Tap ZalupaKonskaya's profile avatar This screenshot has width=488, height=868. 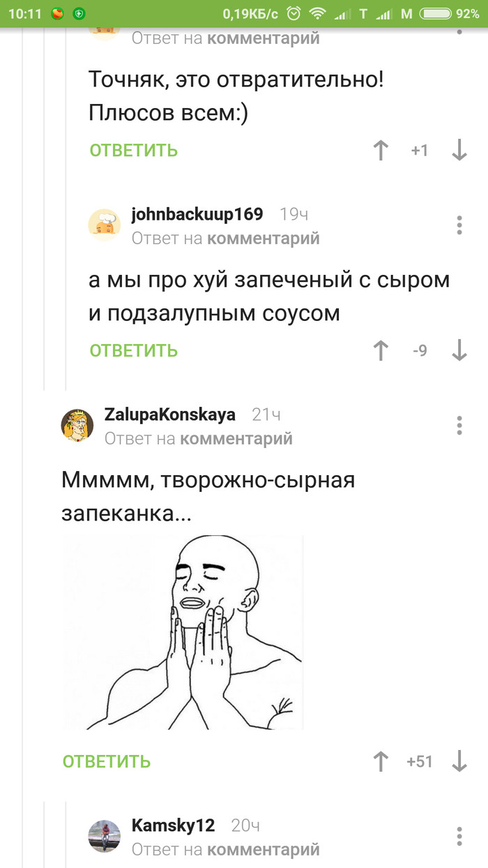tap(77, 426)
